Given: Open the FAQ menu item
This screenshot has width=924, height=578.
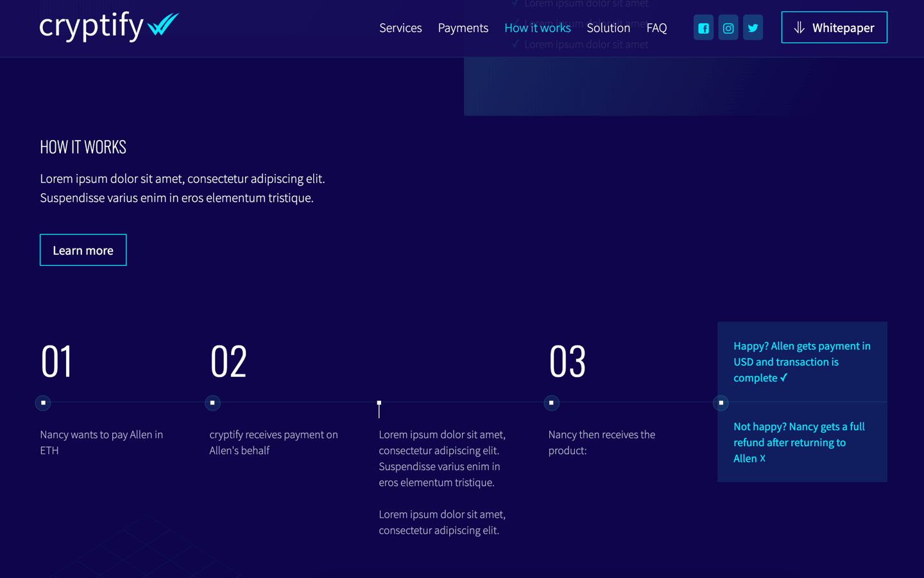Looking at the screenshot, I should (656, 28).
